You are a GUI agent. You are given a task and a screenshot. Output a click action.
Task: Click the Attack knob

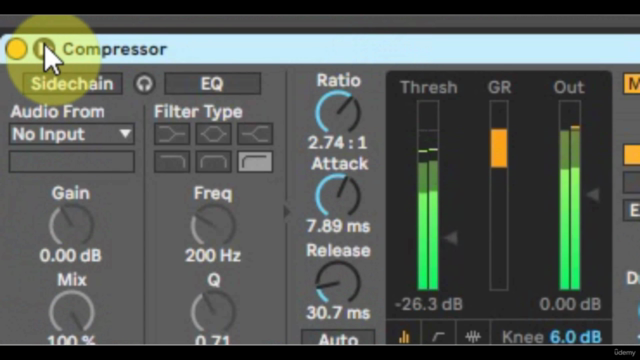click(x=338, y=196)
